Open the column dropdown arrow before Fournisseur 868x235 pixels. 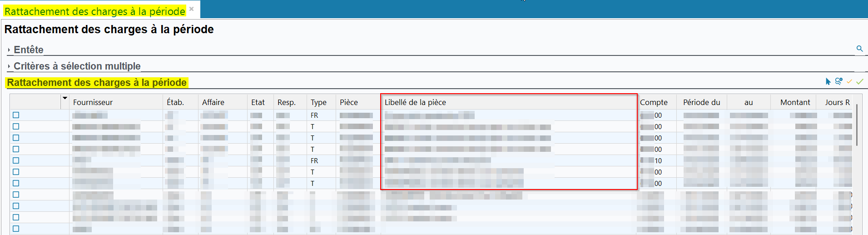click(64, 98)
